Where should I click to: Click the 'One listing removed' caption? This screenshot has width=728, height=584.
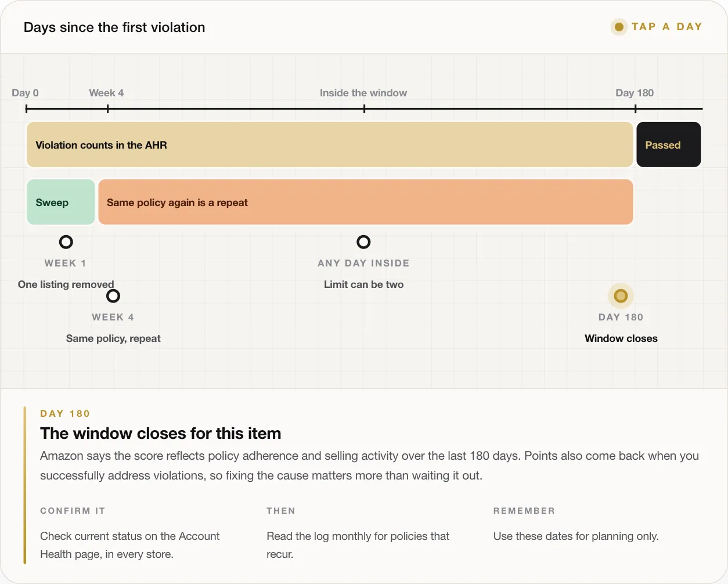tap(66, 284)
